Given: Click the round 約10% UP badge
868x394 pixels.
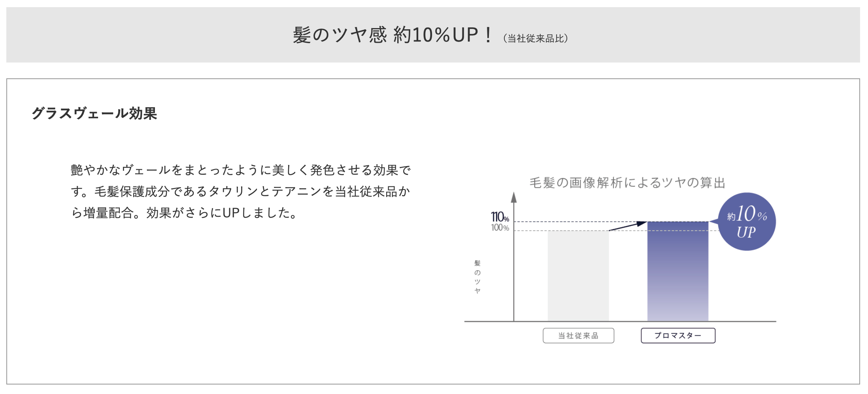Looking at the screenshot, I should point(747,222).
